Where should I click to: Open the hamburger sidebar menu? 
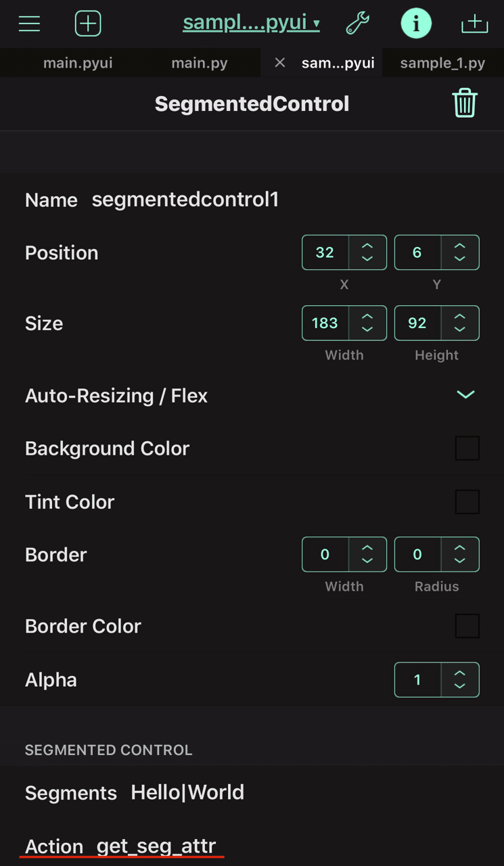[x=29, y=24]
